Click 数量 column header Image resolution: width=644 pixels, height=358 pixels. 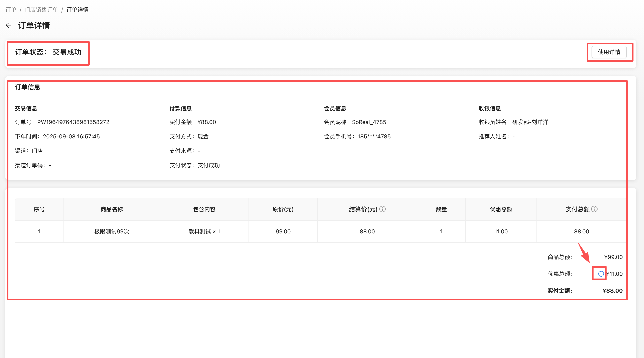coord(441,209)
